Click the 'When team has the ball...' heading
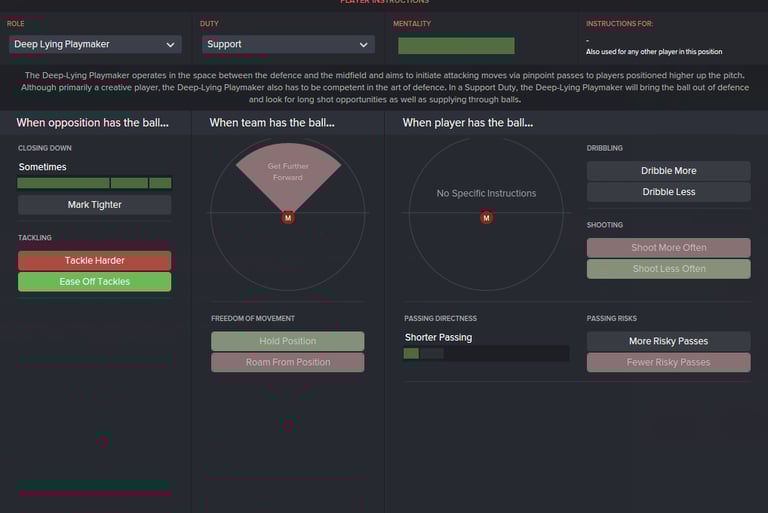The image size is (768, 513). coord(272,123)
